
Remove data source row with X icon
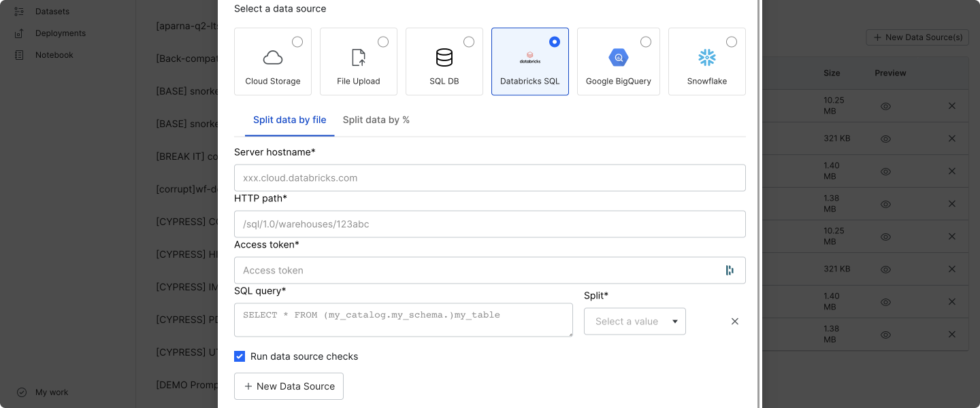[735, 322]
